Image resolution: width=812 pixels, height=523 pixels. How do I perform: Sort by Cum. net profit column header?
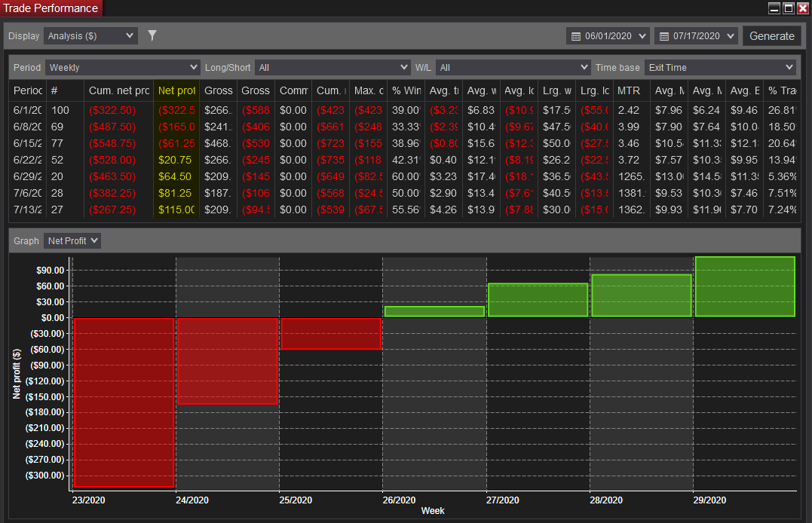tap(119, 90)
